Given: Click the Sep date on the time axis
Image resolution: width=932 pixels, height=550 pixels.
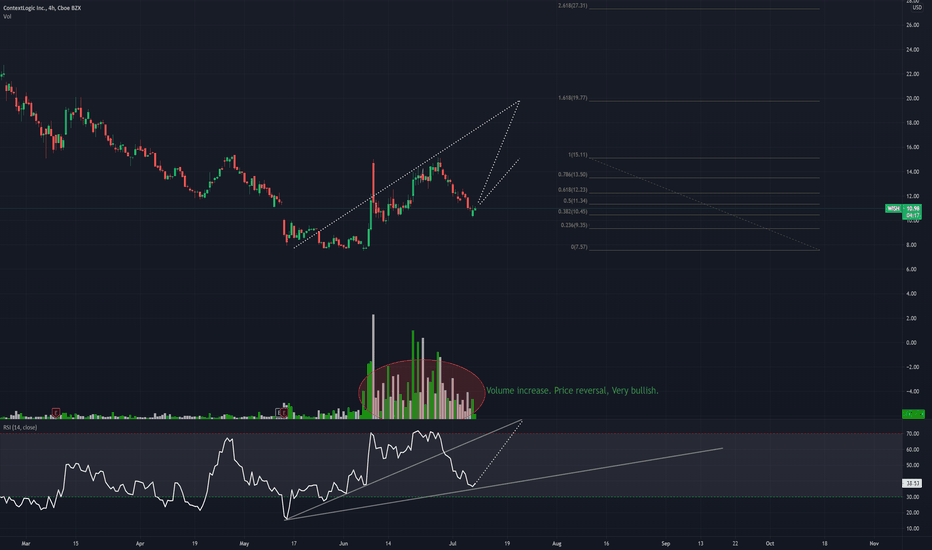Looking at the screenshot, I should 666,543.
